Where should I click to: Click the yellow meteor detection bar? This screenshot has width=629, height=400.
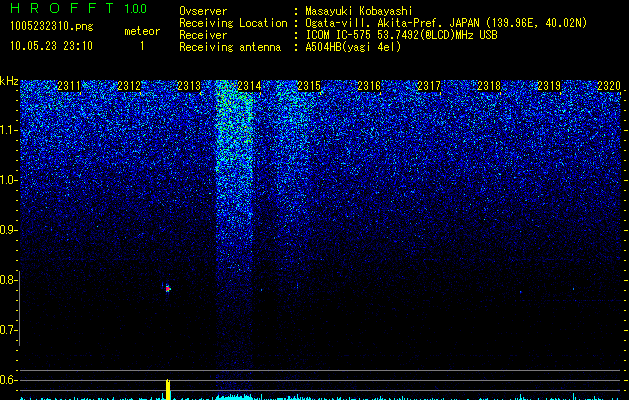click(x=168, y=390)
